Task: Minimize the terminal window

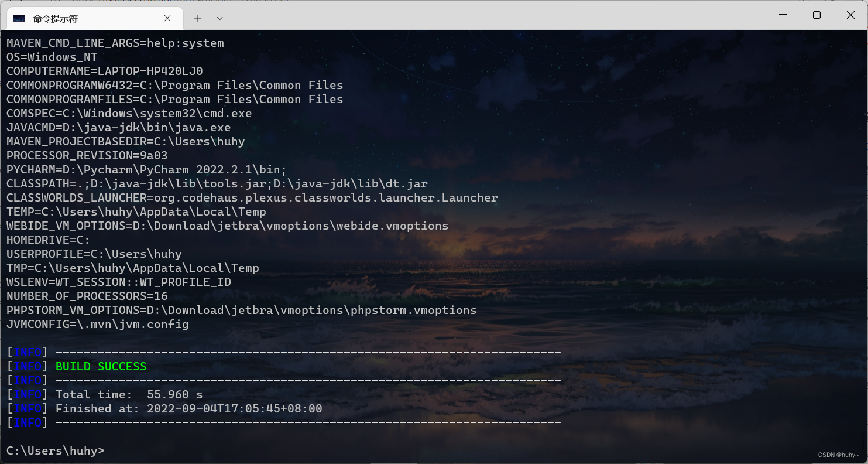Action: (783, 15)
